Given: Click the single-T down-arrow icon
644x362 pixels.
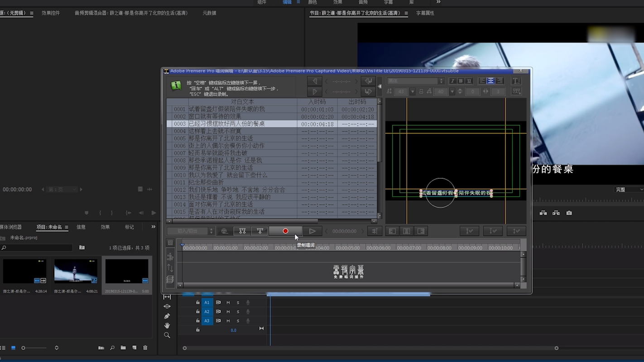Looking at the screenshot, I should click(260, 231).
